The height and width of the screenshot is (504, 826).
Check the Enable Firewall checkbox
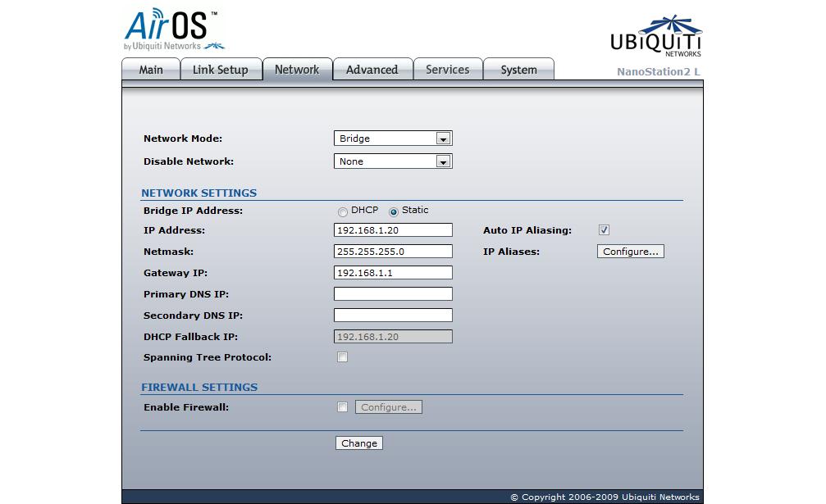(342, 407)
